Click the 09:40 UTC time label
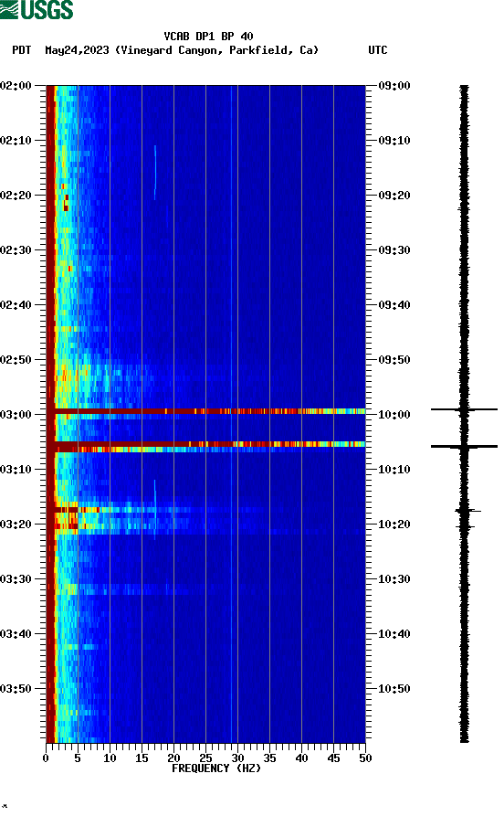The height and width of the screenshot is (816, 504). [x=394, y=305]
